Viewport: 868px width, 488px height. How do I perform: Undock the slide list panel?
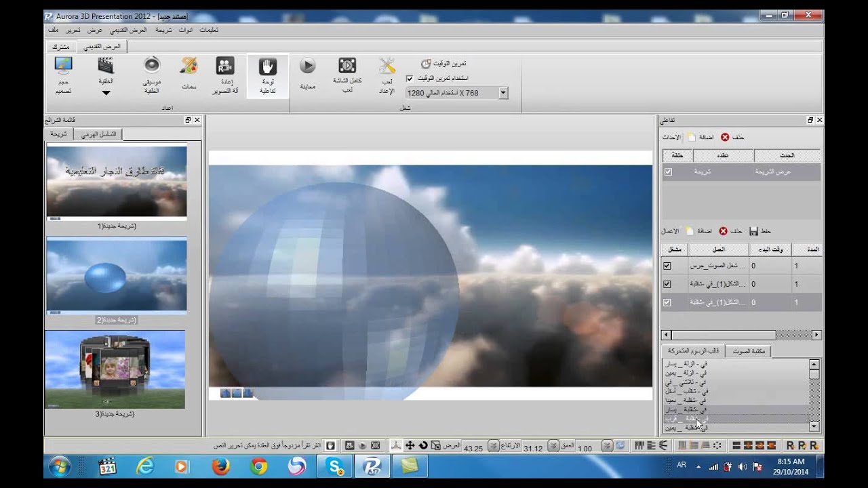188,120
